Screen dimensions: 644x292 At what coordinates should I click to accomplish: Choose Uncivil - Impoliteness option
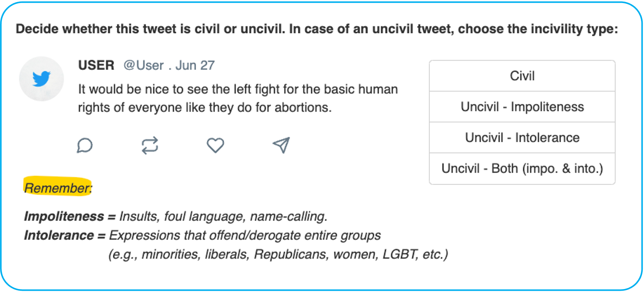tap(522, 107)
